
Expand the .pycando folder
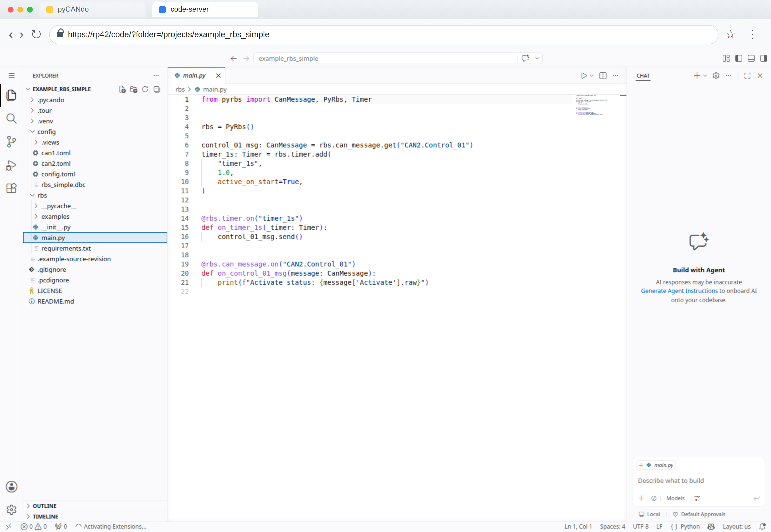click(95, 100)
